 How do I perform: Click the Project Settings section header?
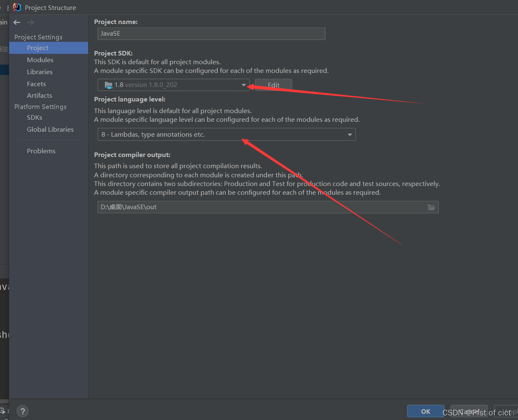point(39,37)
